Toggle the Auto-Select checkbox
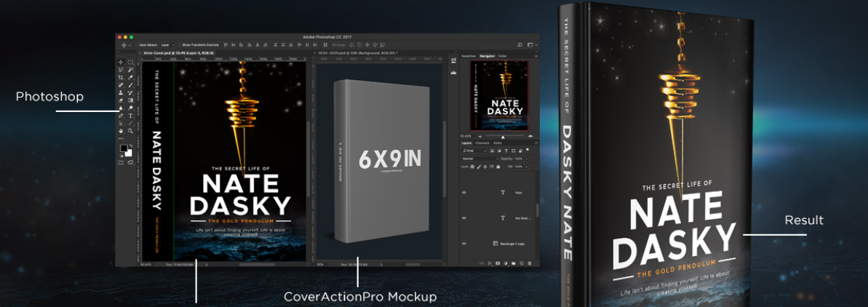Viewport: 868px width, 307px height. [x=137, y=44]
